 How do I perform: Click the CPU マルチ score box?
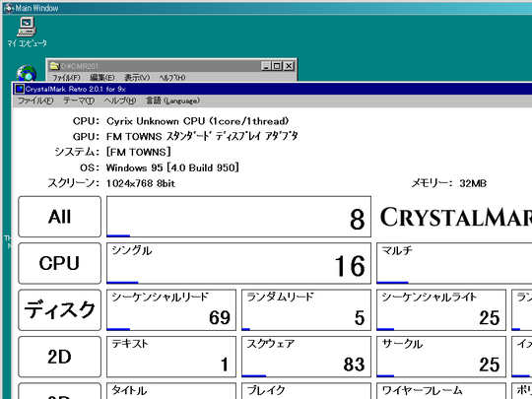click(454, 263)
